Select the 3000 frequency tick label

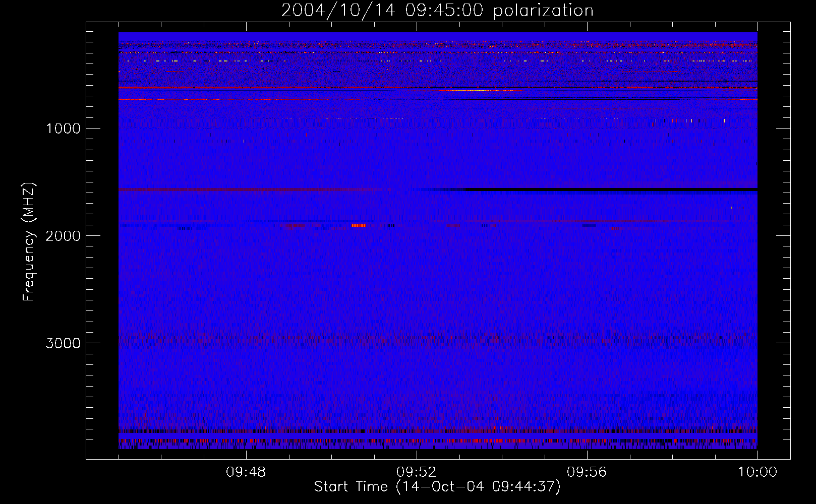point(63,343)
